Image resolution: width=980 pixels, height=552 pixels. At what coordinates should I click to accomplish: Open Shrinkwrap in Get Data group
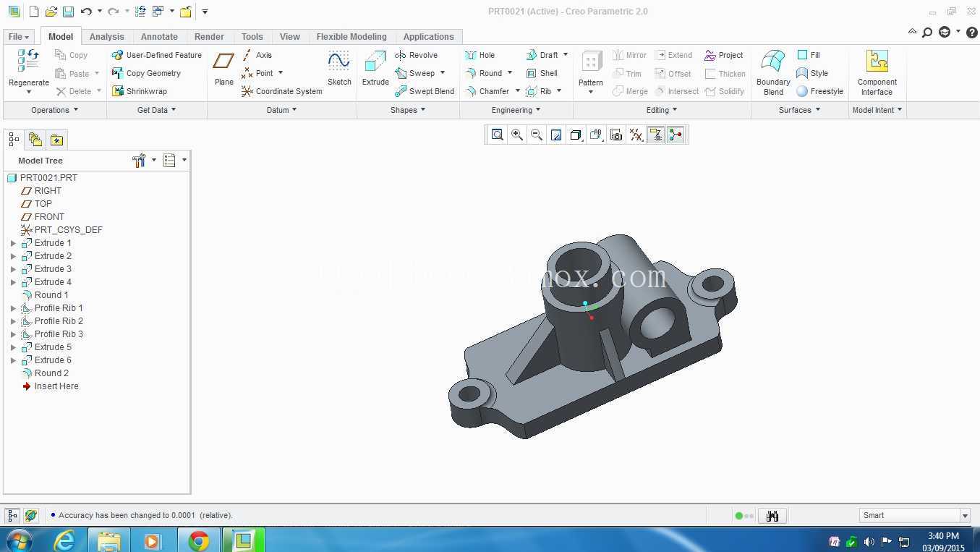coord(139,91)
